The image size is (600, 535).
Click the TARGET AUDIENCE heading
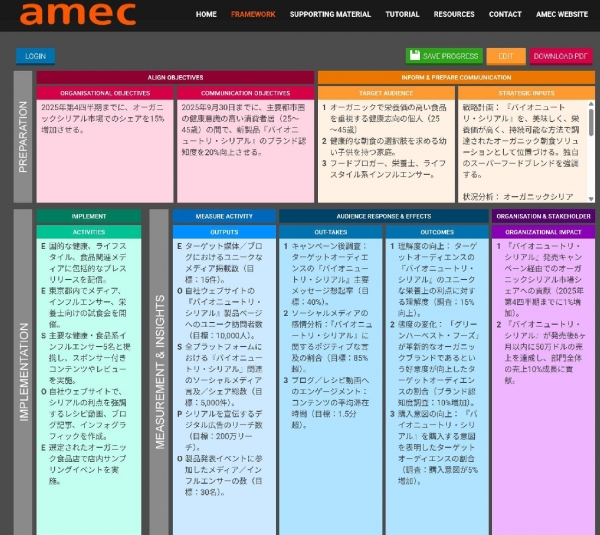click(x=386, y=93)
